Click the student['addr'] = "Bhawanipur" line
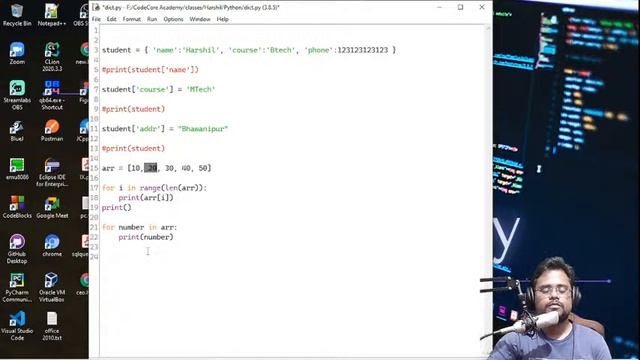Viewport: 640px width, 360px height. (x=165, y=129)
